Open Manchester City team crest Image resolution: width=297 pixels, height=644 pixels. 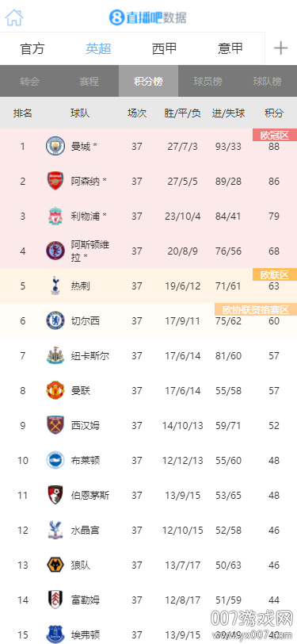click(x=55, y=146)
